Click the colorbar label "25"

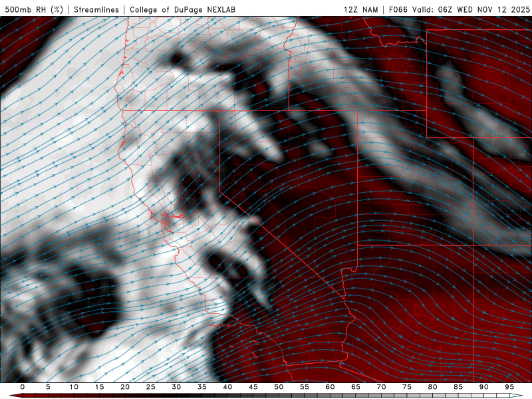tap(150, 387)
